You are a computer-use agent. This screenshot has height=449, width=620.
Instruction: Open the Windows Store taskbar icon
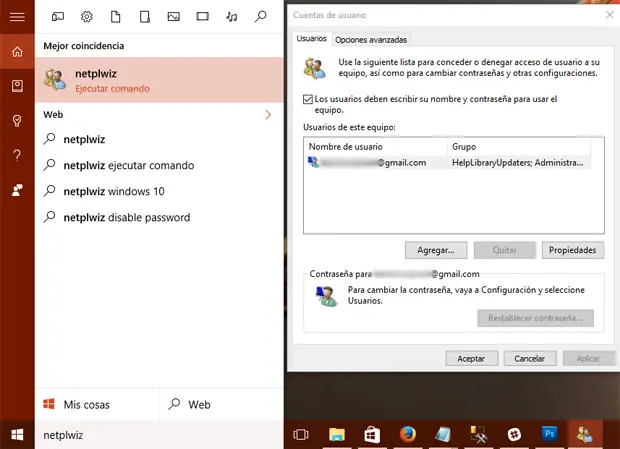pyautogui.click(x=372, y=434)
